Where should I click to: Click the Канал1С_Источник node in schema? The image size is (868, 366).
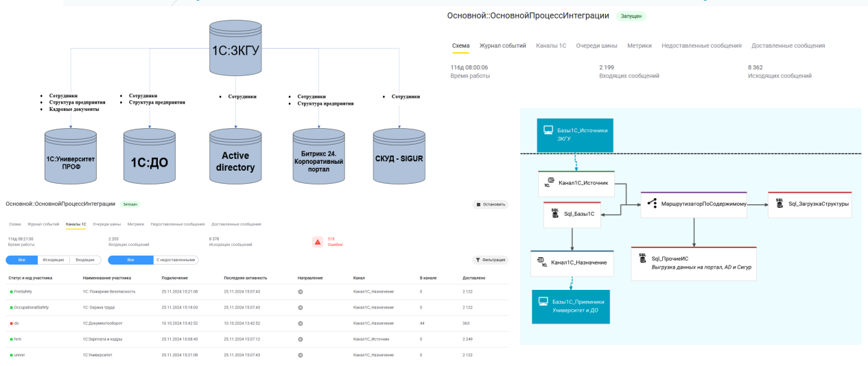pos(576,185)
